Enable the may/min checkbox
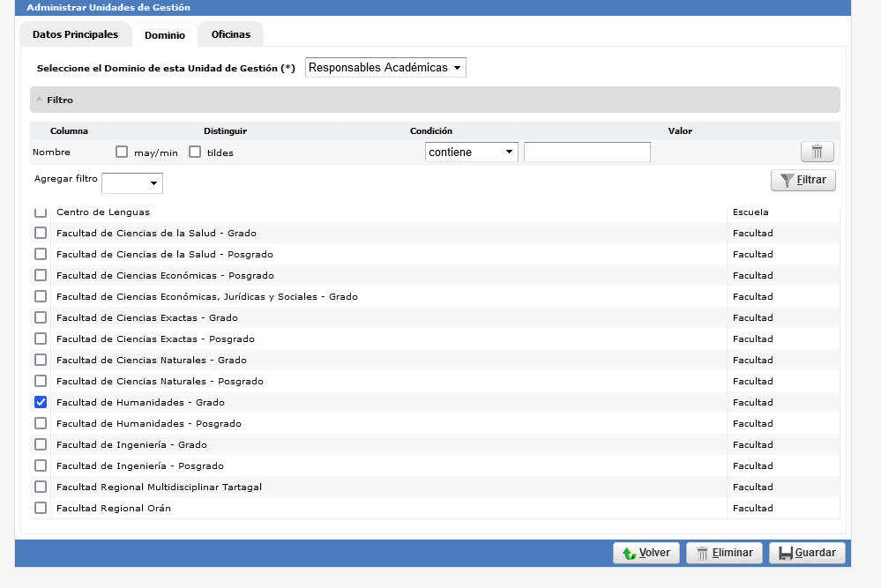This screenshot has width=881, height=588. [123, 152]
